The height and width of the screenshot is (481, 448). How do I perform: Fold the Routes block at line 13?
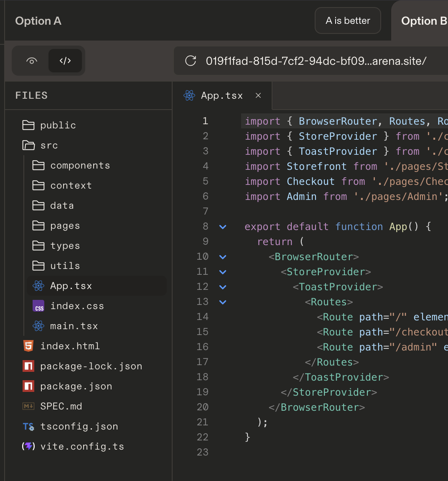tap(223, 302)
